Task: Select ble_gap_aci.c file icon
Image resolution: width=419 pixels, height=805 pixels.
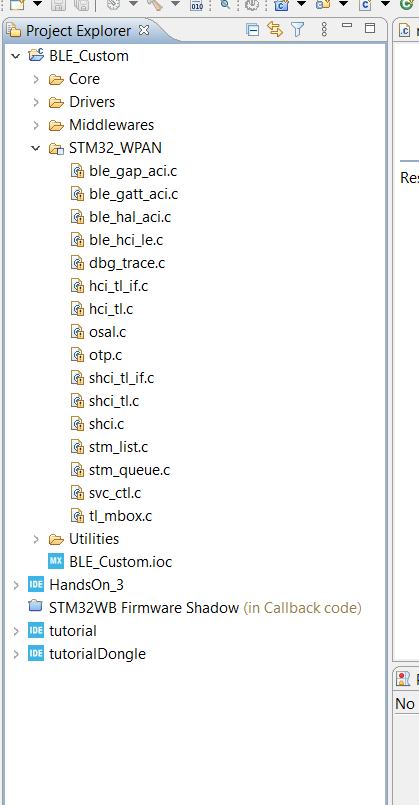Action: (x=77, y=171)
